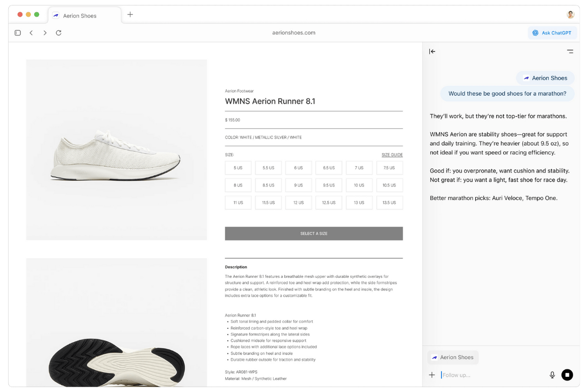588x392 pixels.
Task: Click the Ask ChatGPT button
Action: point(552,33)
